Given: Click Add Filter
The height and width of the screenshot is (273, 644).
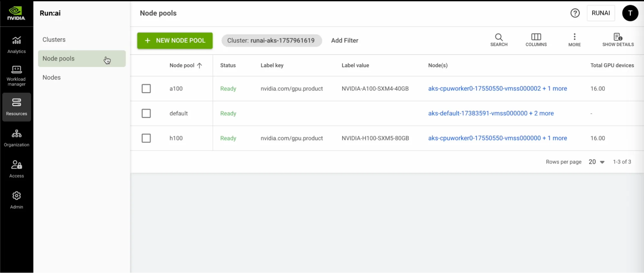Looking at the screenshot, I should [344, 41].
